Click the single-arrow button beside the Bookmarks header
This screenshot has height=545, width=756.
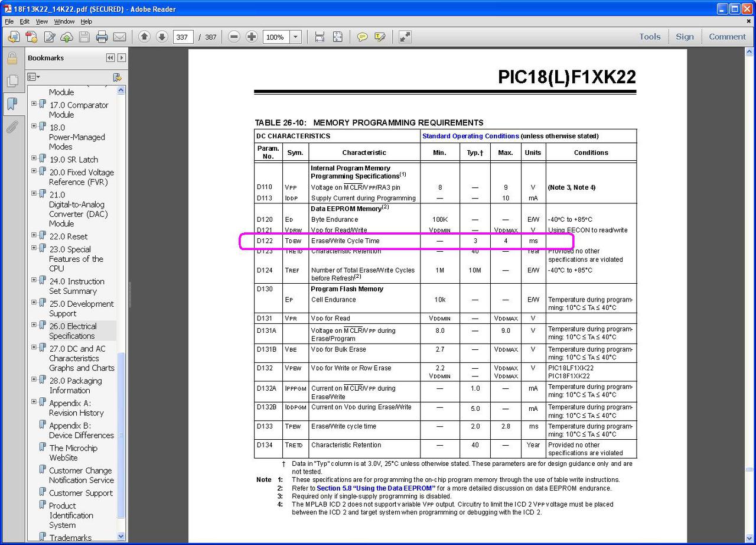tap(122, 58)
